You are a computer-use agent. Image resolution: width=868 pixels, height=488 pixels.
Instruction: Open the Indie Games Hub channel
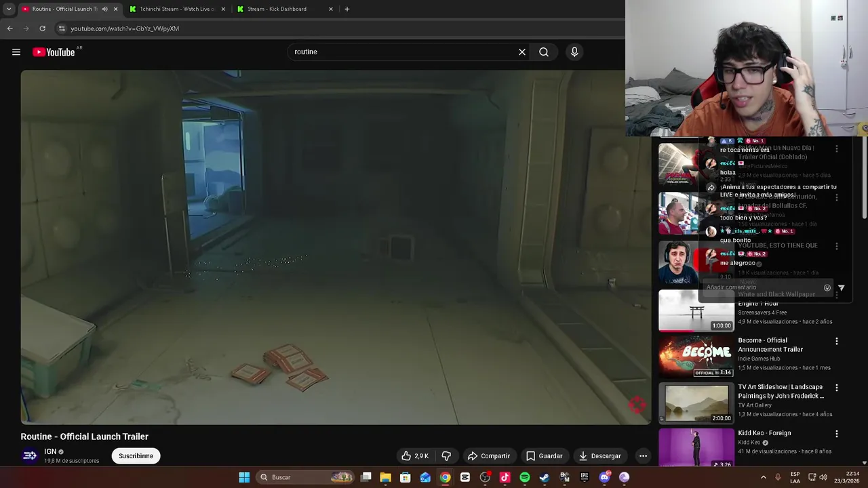tap(759, 359)
